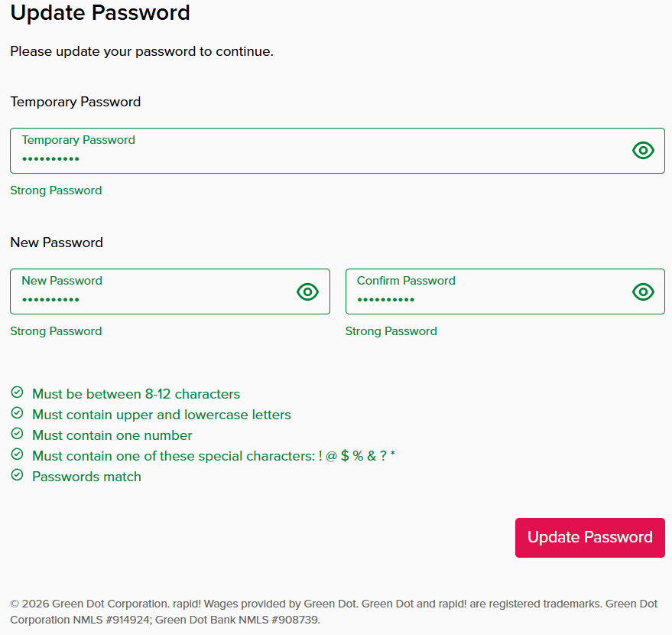Focus the New Password input field
672x635 pixels.
tap(170, 291)
